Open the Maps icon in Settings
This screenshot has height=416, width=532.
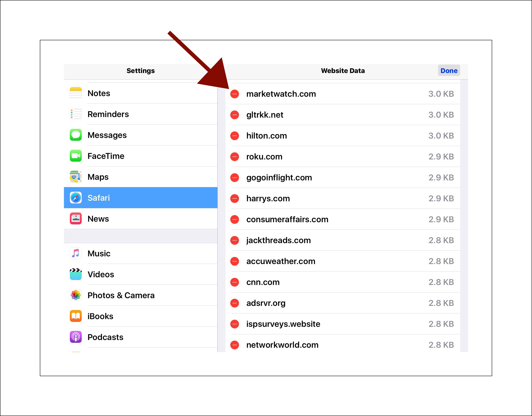coord(76,177)
